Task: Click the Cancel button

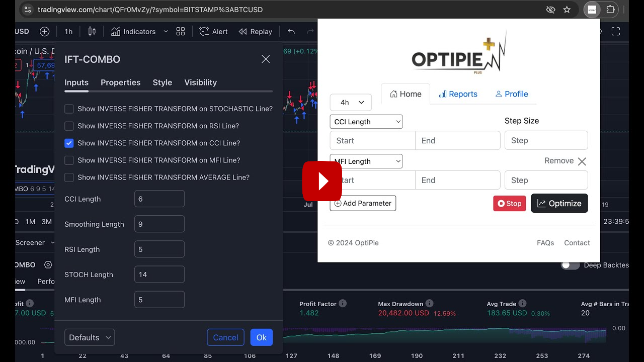Action: point(225,337)
